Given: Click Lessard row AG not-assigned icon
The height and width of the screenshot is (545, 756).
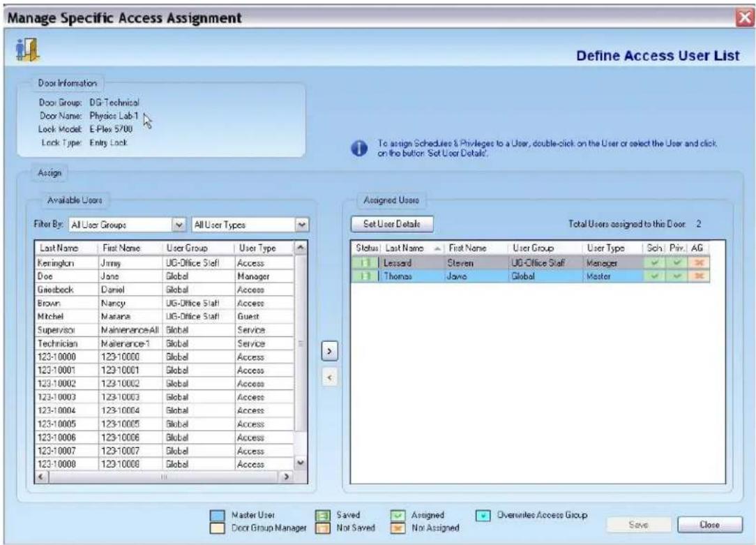Looking at the screenshot, I should point(699,263).
